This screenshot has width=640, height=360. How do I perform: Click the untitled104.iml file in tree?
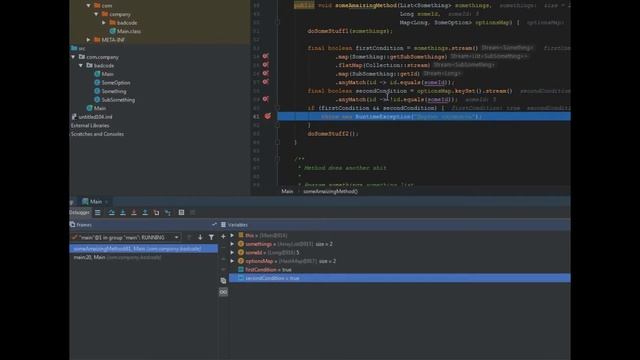[x=91, y=117]
